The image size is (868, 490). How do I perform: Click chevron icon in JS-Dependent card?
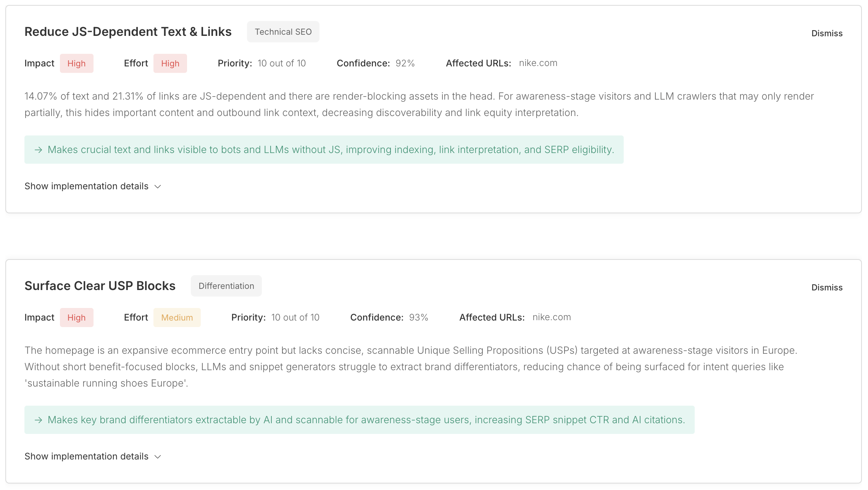158,187
